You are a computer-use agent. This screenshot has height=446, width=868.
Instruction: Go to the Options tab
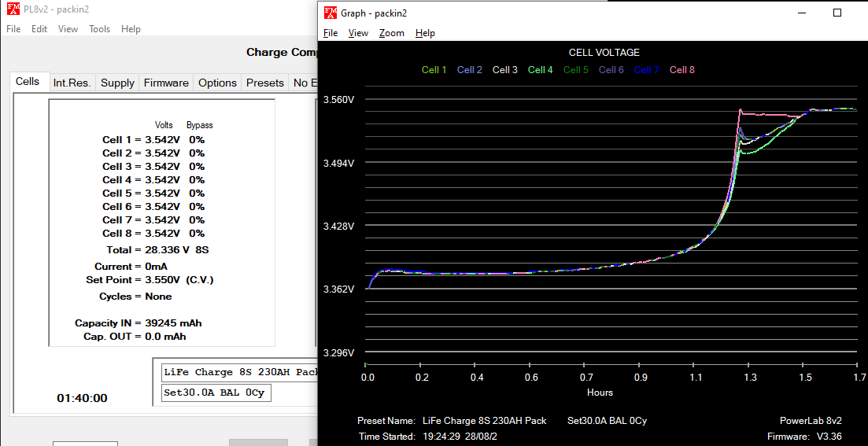[217, 83]
